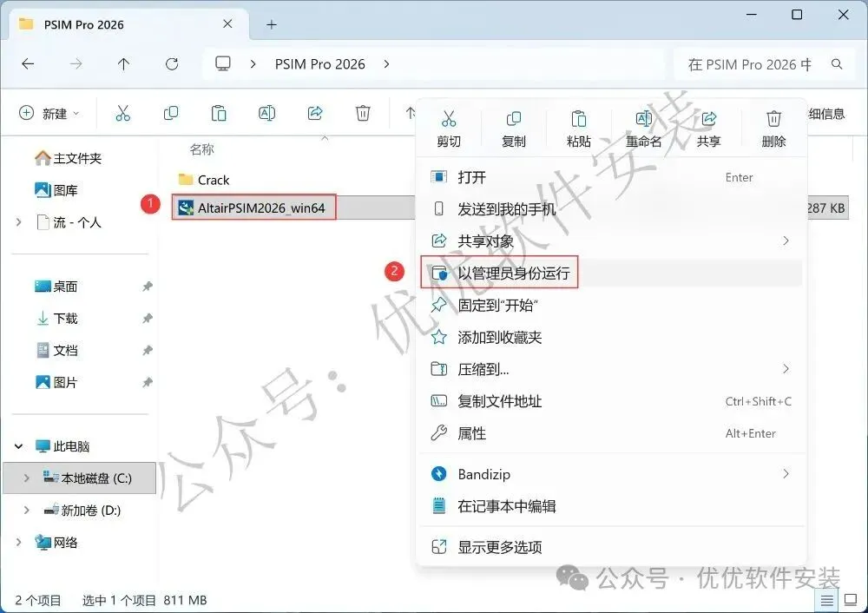This screenshot has height=613, width=868.
Task: Unpin 桌面 using its pin icon
Action: [x=148, y=287]
